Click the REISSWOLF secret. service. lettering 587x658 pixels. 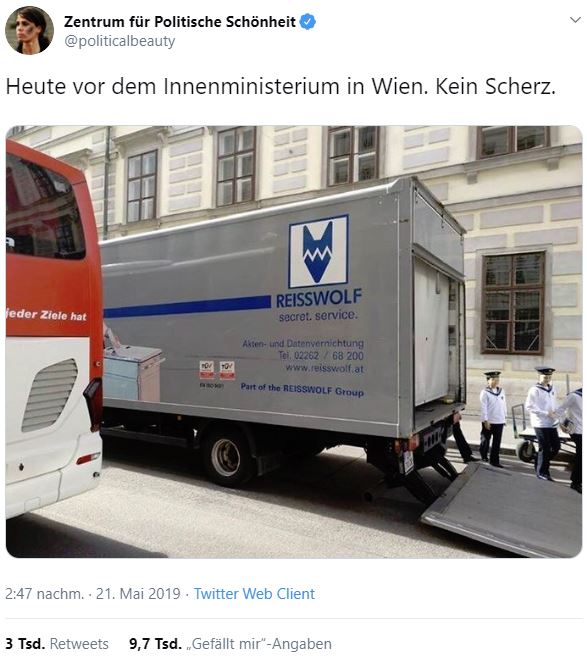pyautogui.click(x=318, y=306)
